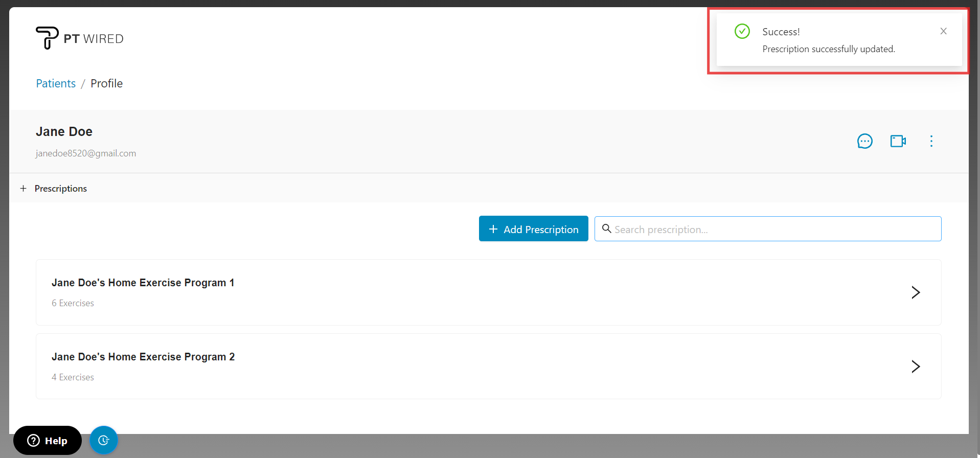
Task: Click the blue clock icon button
Action: 104,440
